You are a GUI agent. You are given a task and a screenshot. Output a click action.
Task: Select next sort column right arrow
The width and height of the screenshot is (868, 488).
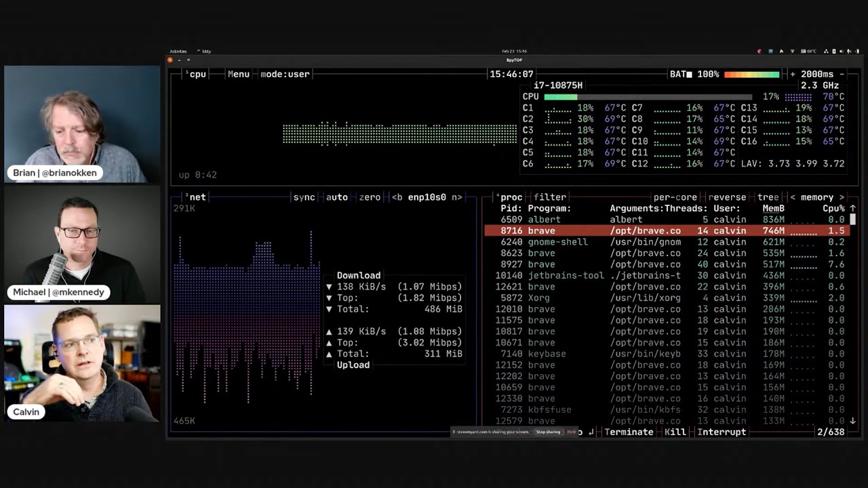pyautogui.click(x=842, y=197)
